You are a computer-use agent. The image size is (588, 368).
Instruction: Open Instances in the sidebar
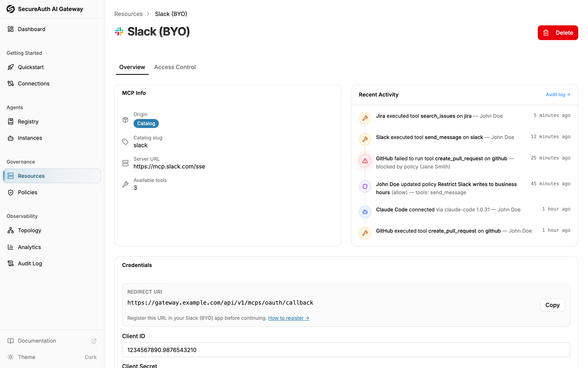52,138
